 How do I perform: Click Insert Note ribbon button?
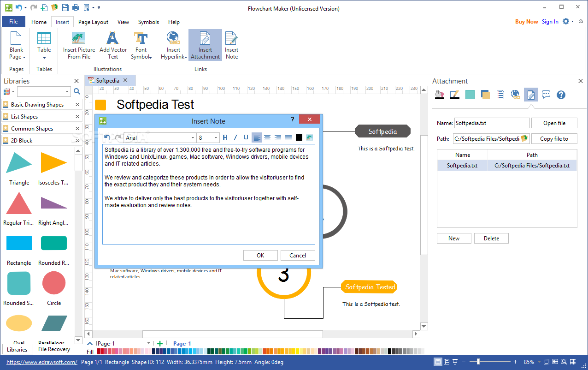(231, 46)
